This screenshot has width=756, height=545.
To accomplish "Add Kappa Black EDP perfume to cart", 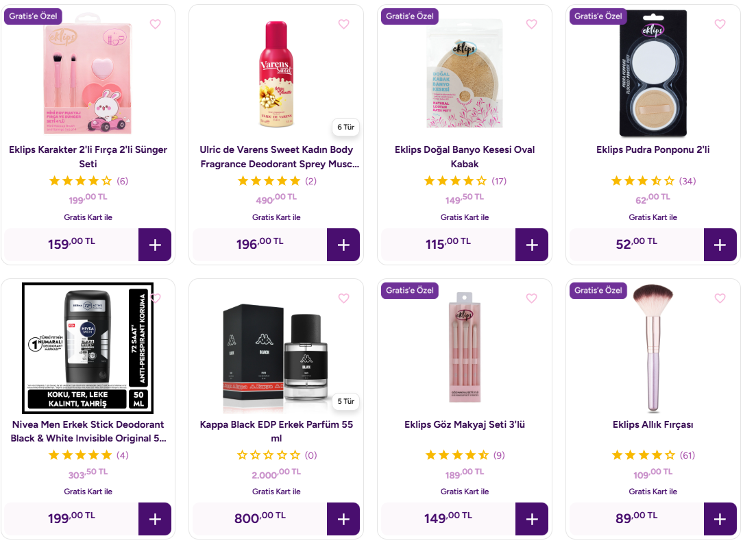I will [343, 519].
